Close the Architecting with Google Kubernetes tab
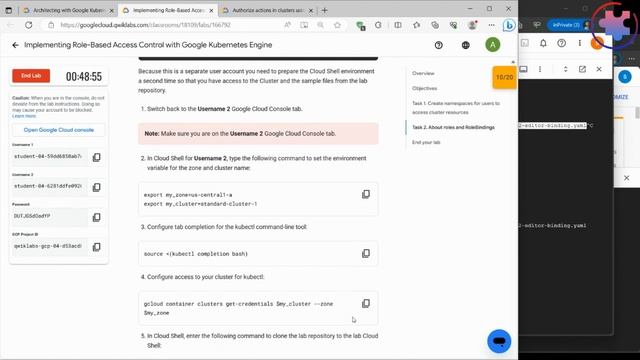The image size is (640, 360). tap(111, 11)
